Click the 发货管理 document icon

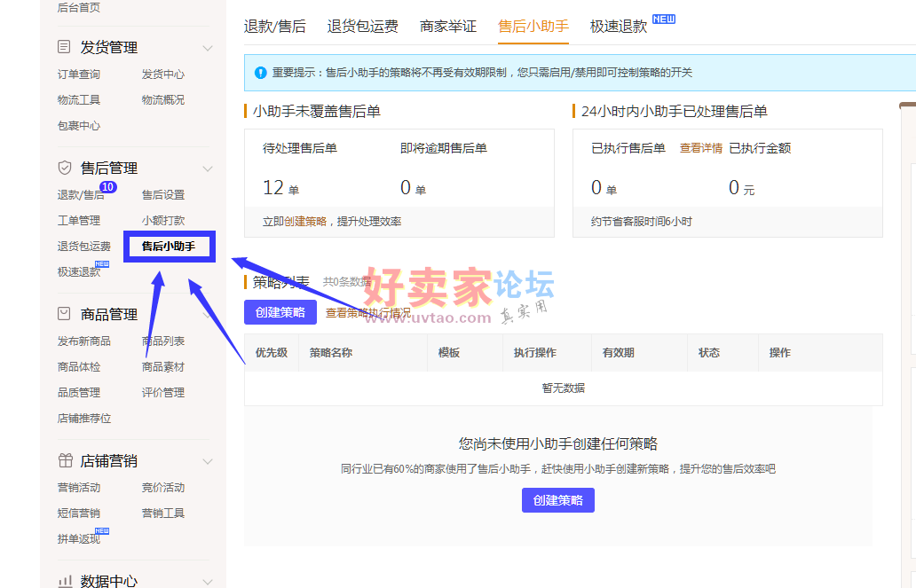pyautogui.click(x=64, y=47)
